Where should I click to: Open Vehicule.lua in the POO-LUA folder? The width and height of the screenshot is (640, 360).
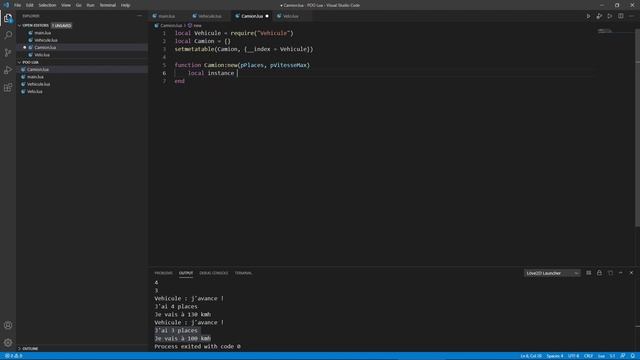click(82, 84)
